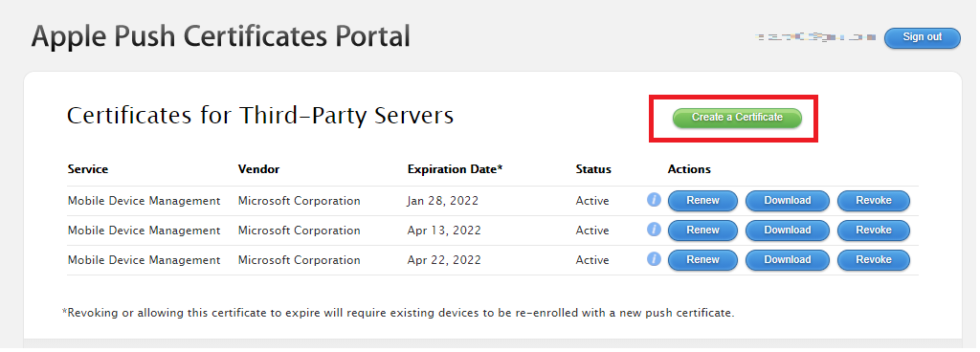This screenshot has width=980, height=352.
Task: Click the info icon for Apr 13, 2022 certificate
Action: pyautogui.click(x=654, y=229)
